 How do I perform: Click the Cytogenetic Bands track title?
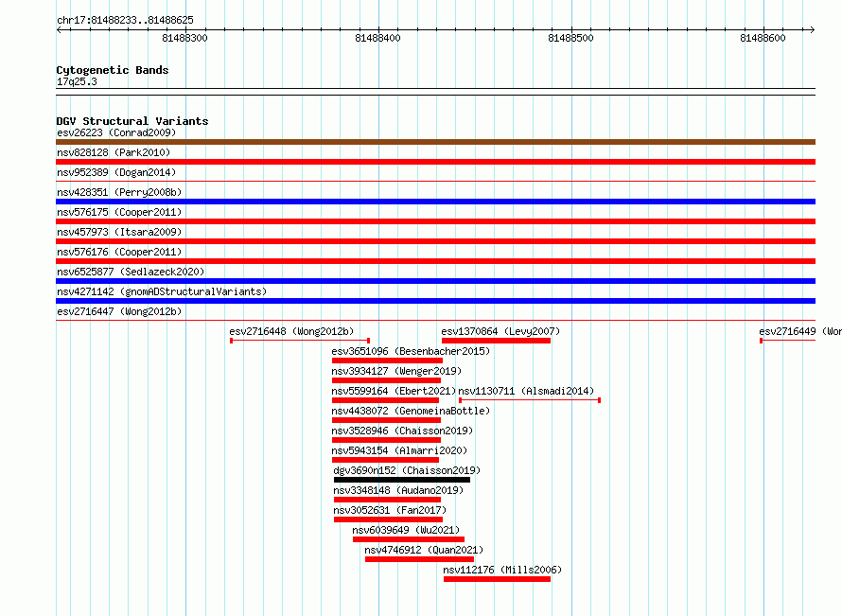coord(113,70)
